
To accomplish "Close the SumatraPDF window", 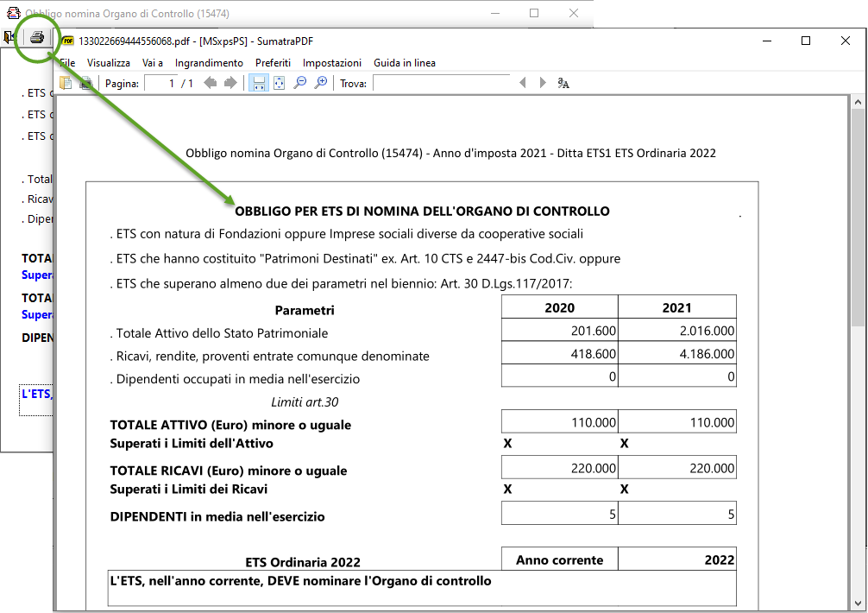I will 846,41.
